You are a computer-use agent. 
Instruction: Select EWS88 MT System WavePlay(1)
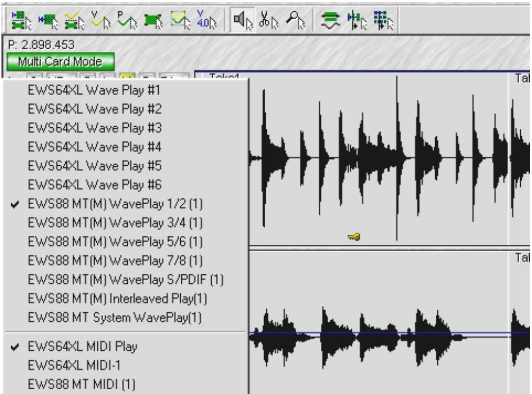[126, 318]
